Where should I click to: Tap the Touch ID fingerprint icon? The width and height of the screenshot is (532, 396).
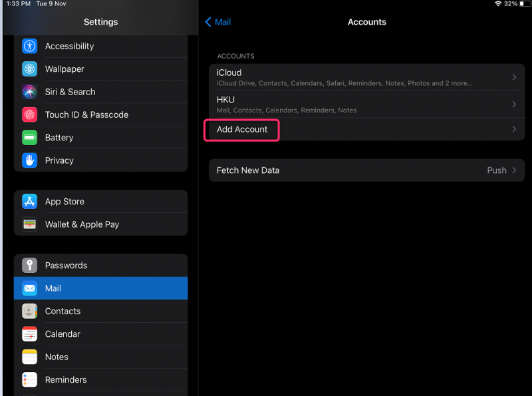[29, 114]
